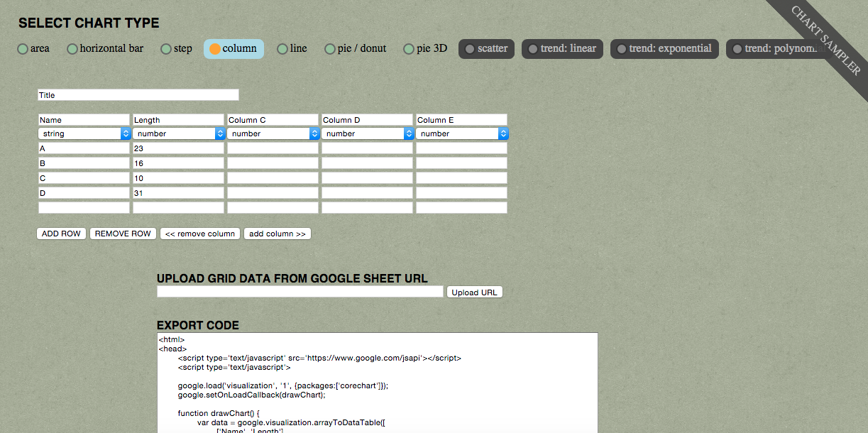Pick the scatter chart type
Screen dimensions: 868x433
[486, 49]
